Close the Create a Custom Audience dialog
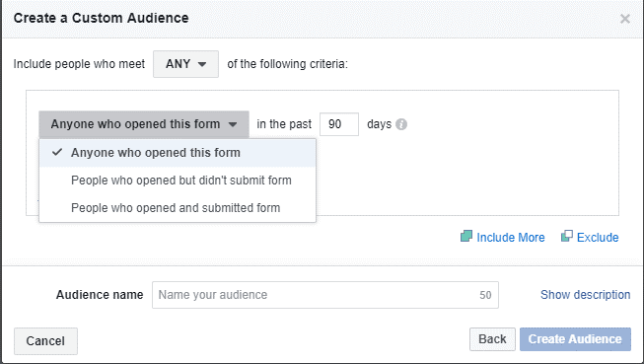 pos(624,19)
